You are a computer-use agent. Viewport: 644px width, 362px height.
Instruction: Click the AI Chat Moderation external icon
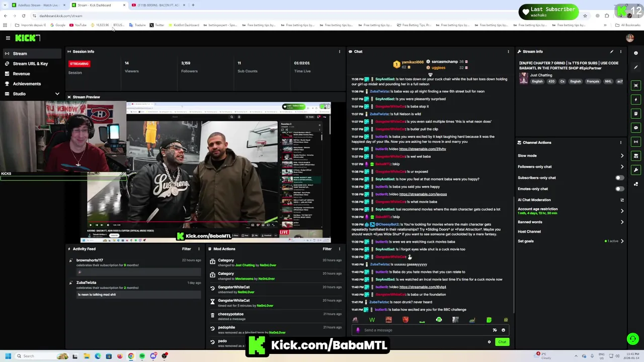[622, 200]
